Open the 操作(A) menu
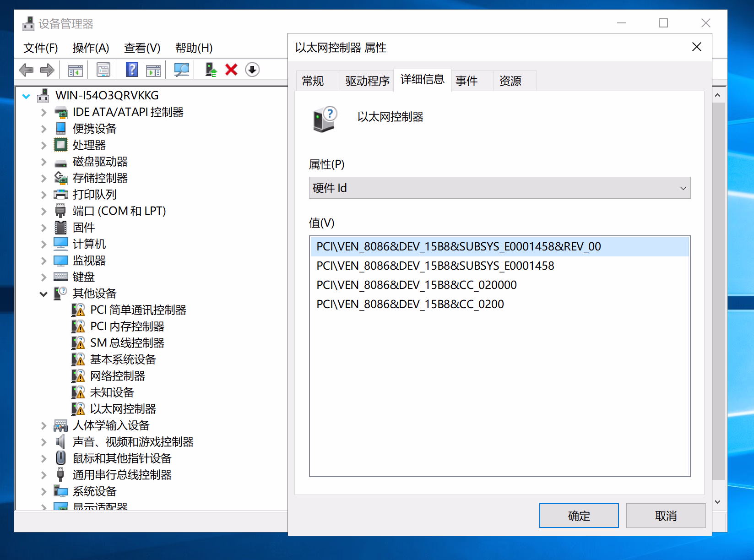Image resolution: width=754 pixels, height=560 pixels. (91, 48)
